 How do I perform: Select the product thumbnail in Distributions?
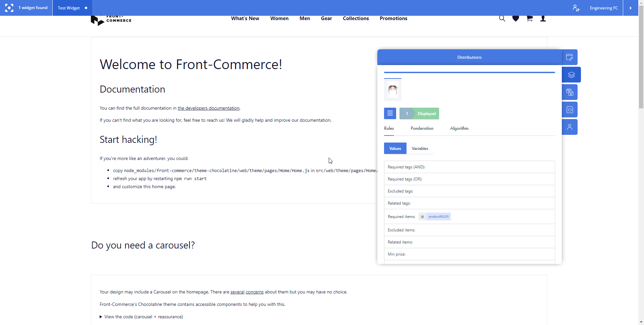[x=393, y=90]
